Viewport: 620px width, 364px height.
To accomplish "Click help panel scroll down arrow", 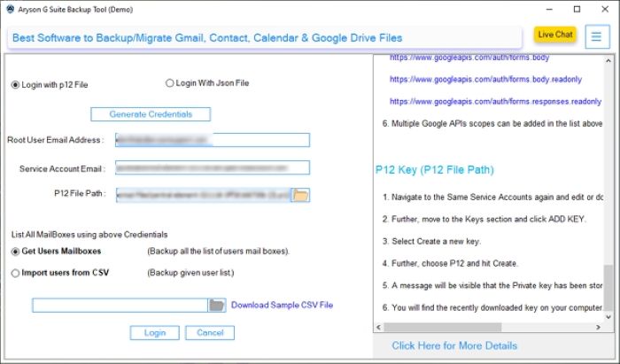I will (608, 317).
